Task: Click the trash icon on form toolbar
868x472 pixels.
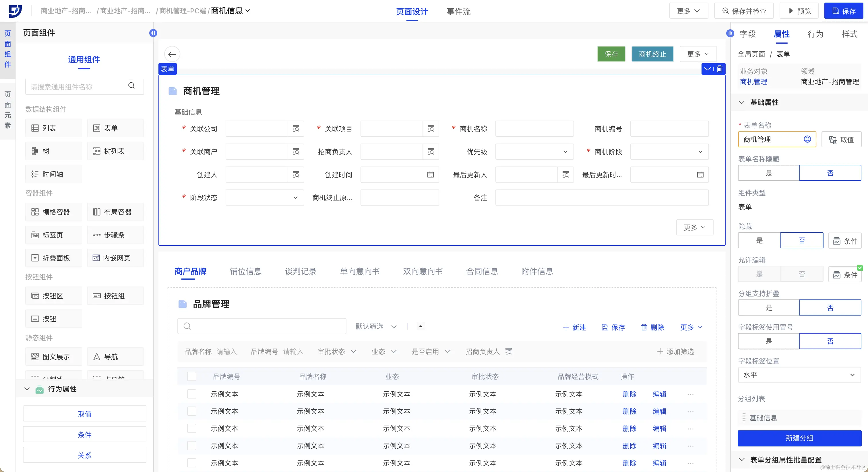Action: (720, 69)
